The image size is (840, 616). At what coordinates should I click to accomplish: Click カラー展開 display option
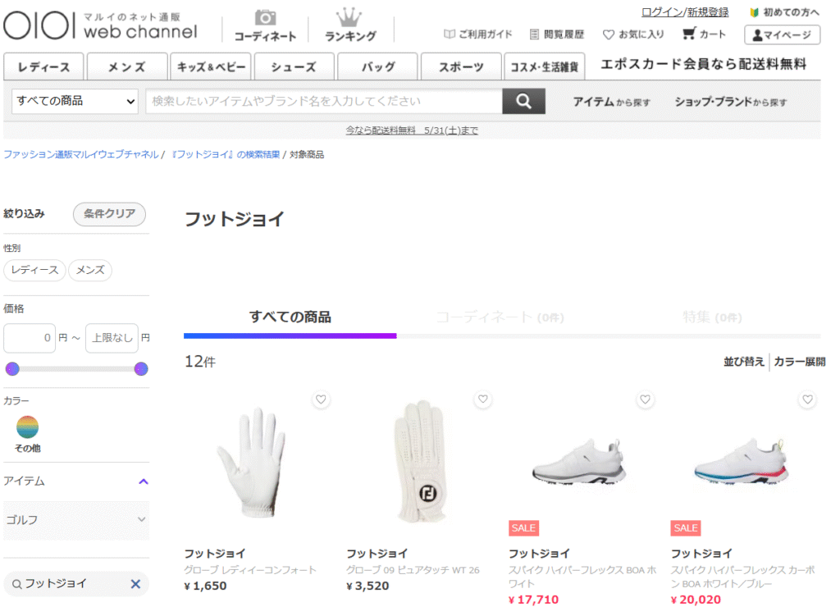[x=799, y=362]
